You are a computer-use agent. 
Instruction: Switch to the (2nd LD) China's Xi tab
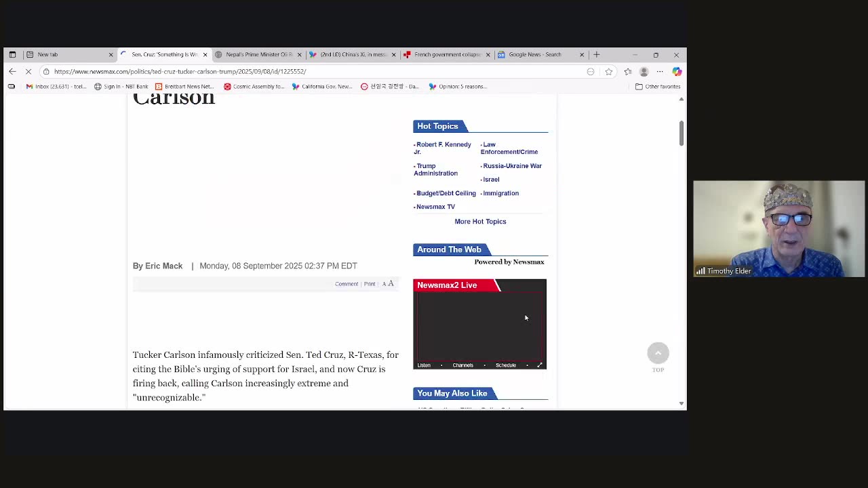click(352, 54)
